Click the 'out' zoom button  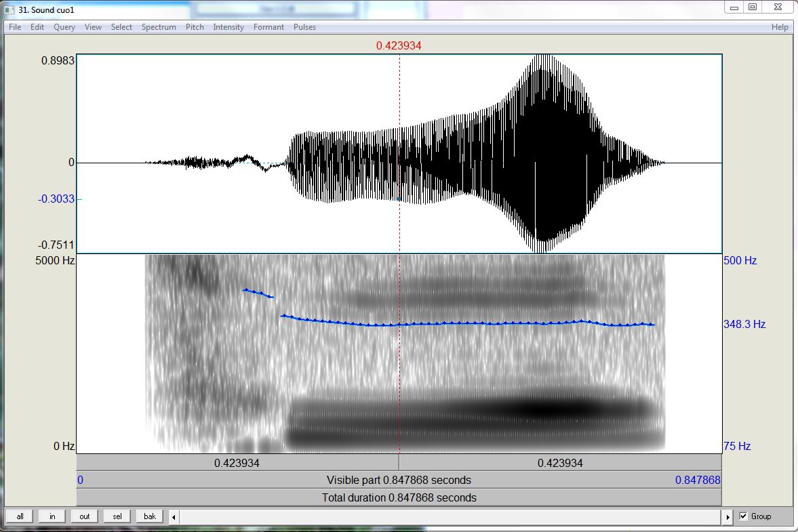tap(85, 516)
